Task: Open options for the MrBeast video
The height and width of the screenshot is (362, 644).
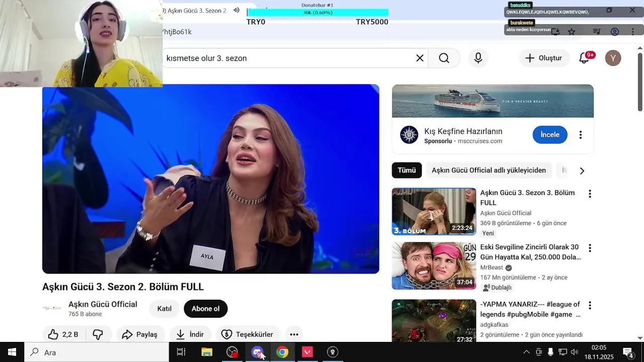Action: (590, 248)
